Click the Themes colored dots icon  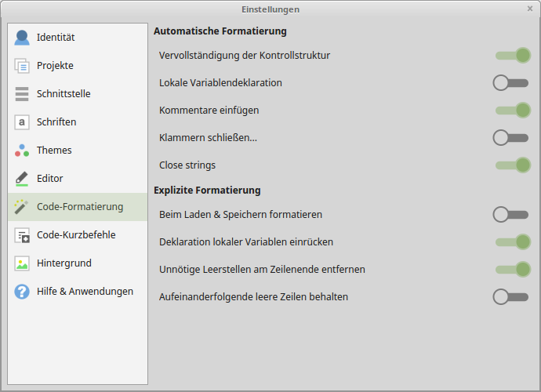[22, 151]
